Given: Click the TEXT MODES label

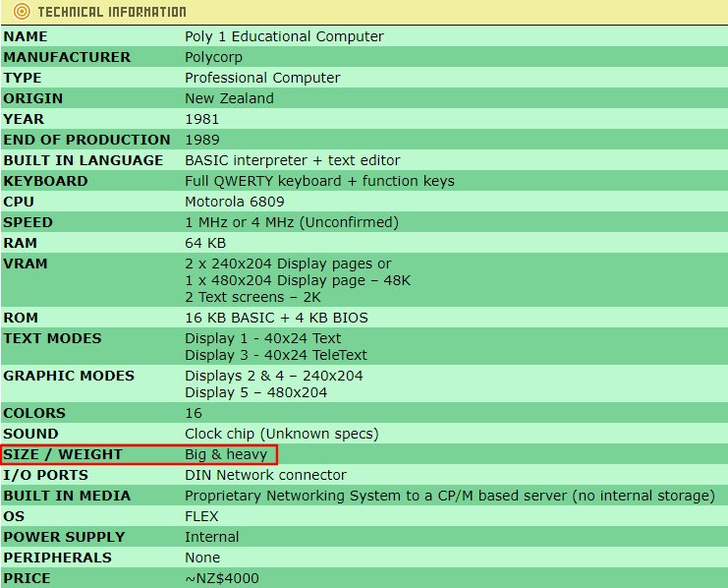Looking at the screenshot, I should (x=52, y=338).
